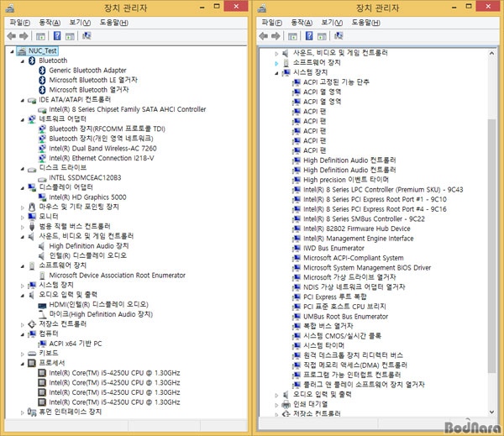The width and height of the screenshot is (504, 436).
Task: Open 동작(A) menu in right window
Action: (302, 23)
